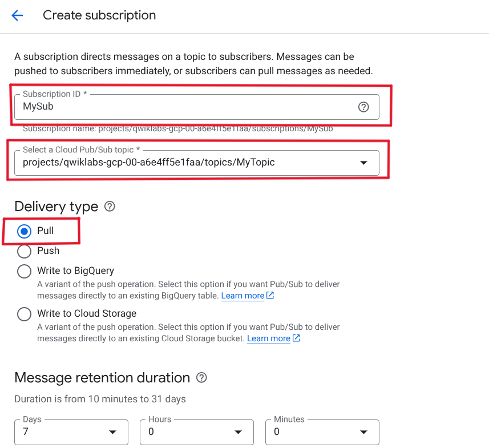The height and width of the screenshot is (448, 489).
Task: Select the Pull delivery type
Action: tap(23, 231)
